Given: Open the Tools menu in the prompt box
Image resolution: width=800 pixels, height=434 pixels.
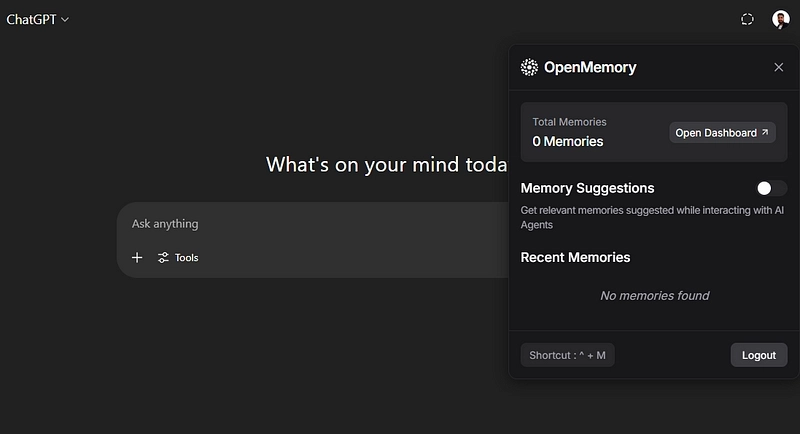Looking at the screenshot, I should click(178, 258).
